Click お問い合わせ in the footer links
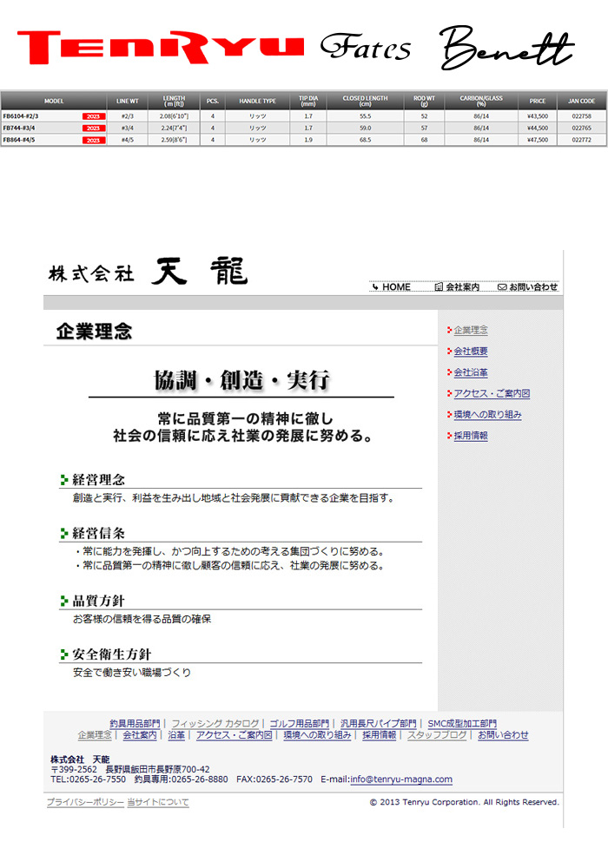The image size is (608, 868). pos(503,735)
